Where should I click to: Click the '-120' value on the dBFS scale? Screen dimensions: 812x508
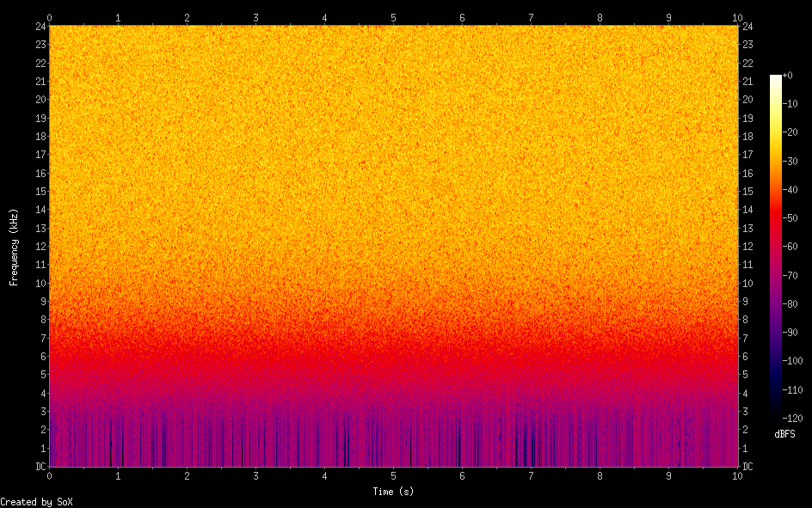792,418
